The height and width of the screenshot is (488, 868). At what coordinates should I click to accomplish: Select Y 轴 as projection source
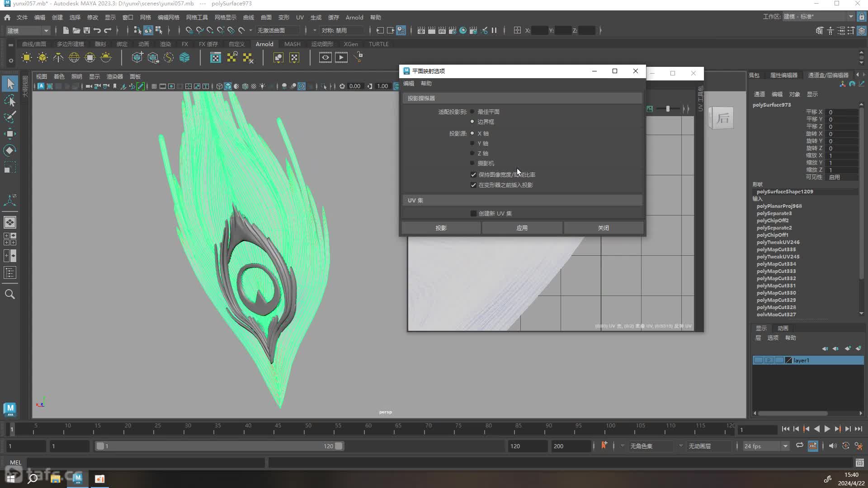coord(472,143)
